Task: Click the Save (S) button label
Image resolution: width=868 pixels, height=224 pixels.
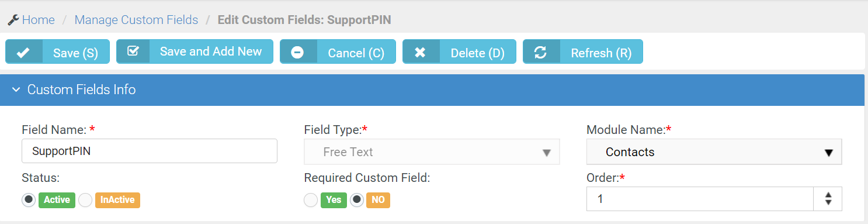Action: (x=75, y=53)
